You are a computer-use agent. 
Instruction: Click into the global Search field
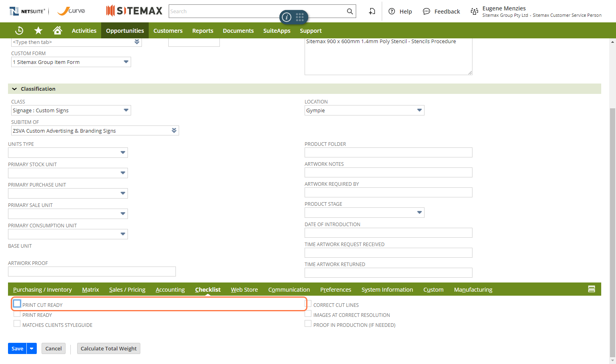[257, 11]
